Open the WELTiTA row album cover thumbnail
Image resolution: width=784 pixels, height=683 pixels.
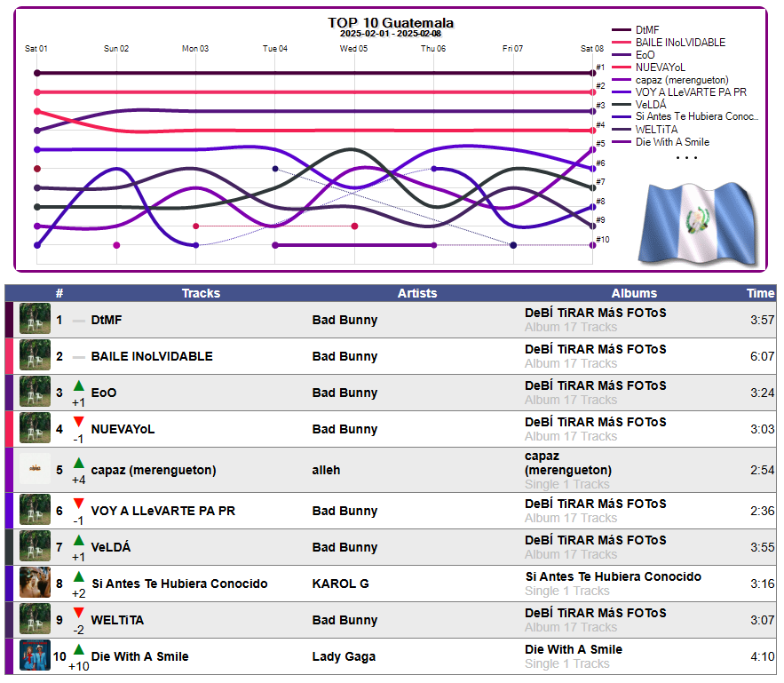click(35, 619)
